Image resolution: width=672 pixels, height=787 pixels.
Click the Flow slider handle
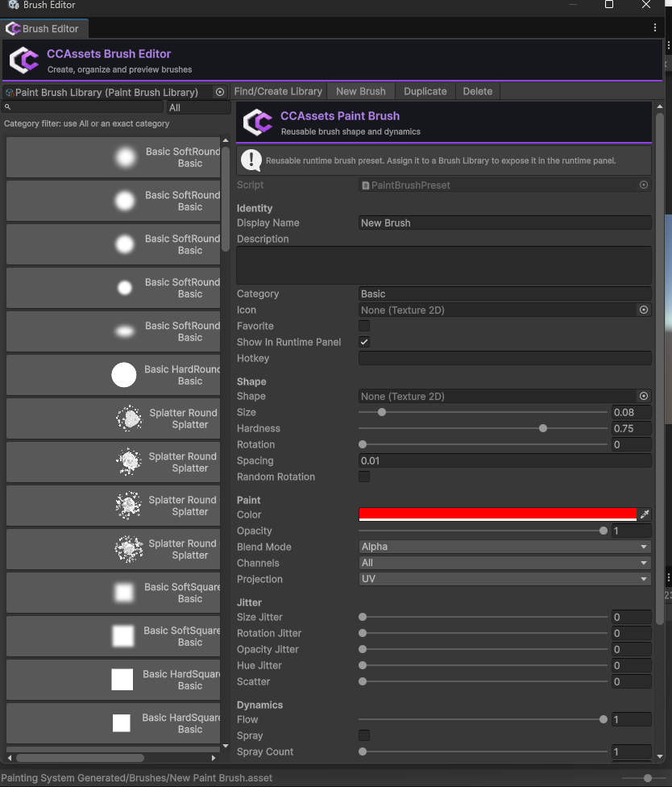tap(604, 719)
